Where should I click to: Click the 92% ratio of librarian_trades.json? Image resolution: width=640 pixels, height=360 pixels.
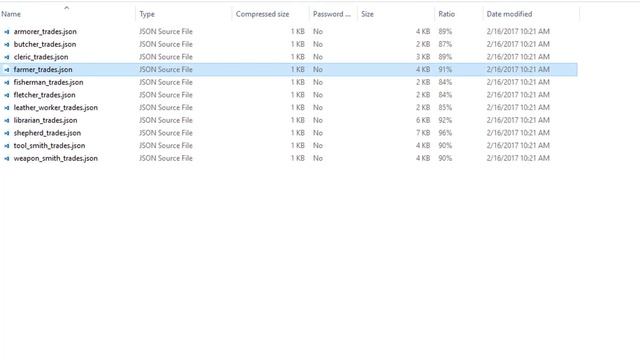445,120
